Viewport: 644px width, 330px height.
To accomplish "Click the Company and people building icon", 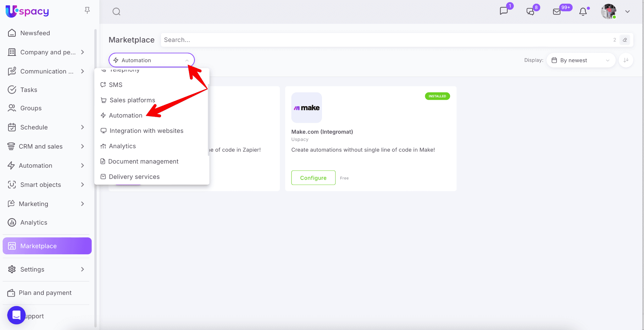I will (12, 52).
